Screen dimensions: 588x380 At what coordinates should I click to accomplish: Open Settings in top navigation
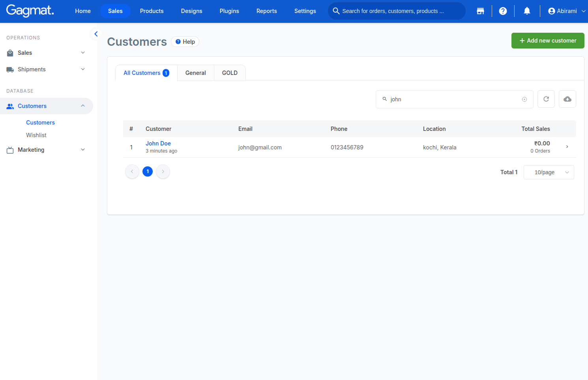(x=305, y=11)
